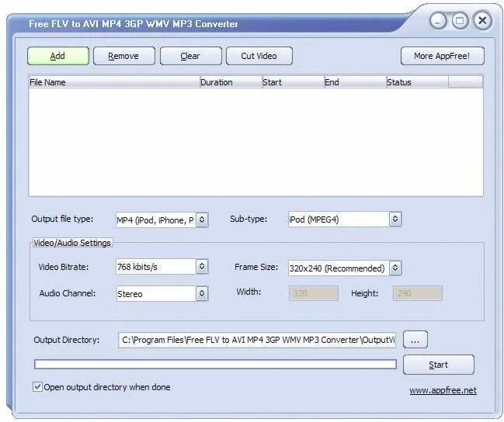Image resolution: width=504 pixels, height=422 pixels.
Task: Visit the www.appfree.net link
Action: pos(443,390)
